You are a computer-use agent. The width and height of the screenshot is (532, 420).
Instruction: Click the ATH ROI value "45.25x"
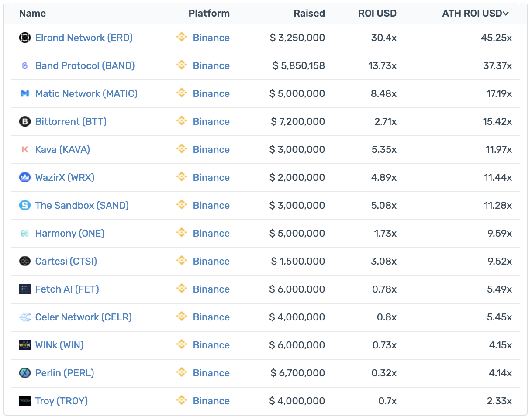click(497, 38)
